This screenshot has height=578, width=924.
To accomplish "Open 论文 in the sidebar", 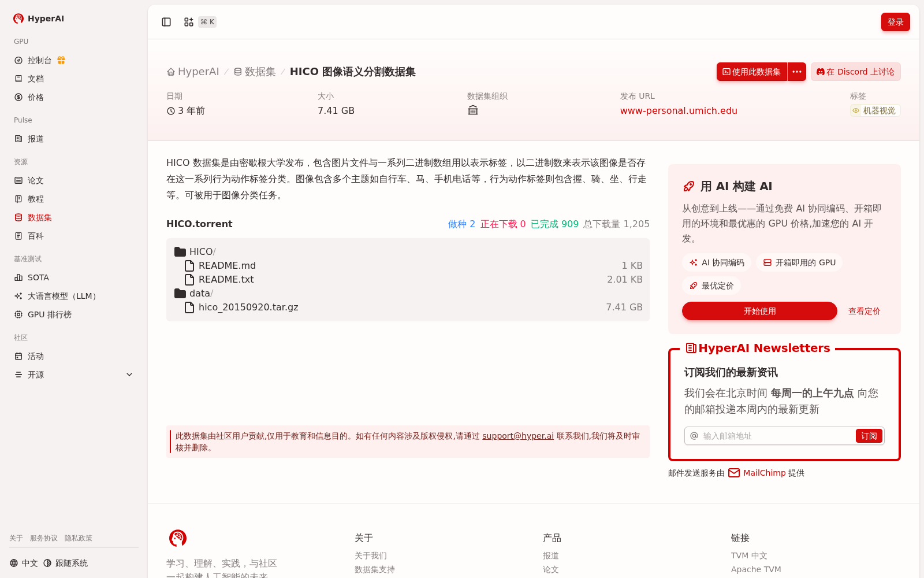I will pos(74,180).
